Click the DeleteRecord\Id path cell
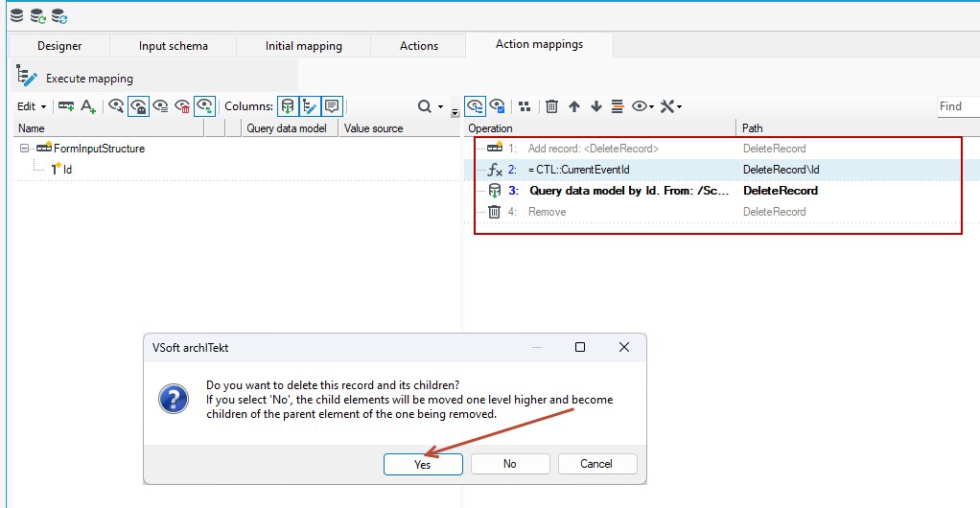 (782, 170)
